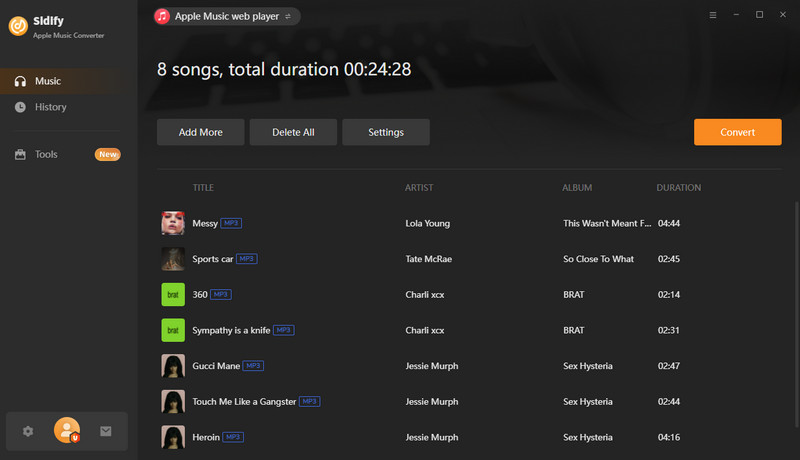Screen dimensions: 800x460
Task: Click duration 04:16 in Heroin row
Action: [x=669, y=438]
